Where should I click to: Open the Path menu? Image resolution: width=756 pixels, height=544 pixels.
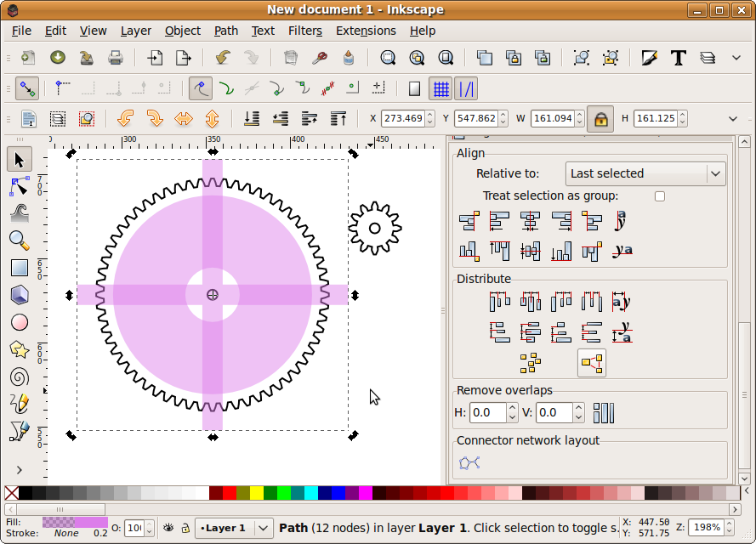pos(226,31)
